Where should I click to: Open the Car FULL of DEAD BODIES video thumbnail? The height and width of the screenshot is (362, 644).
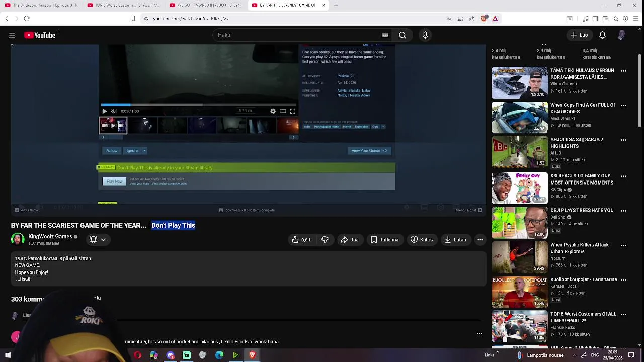click(x=519, y=118)
